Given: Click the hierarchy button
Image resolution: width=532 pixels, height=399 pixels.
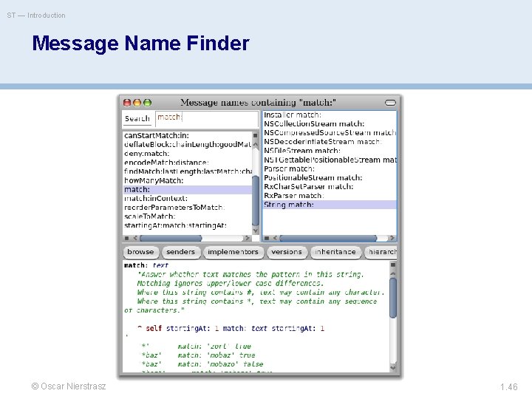Looking at the screenshot, I should click(x=381, y=252).
